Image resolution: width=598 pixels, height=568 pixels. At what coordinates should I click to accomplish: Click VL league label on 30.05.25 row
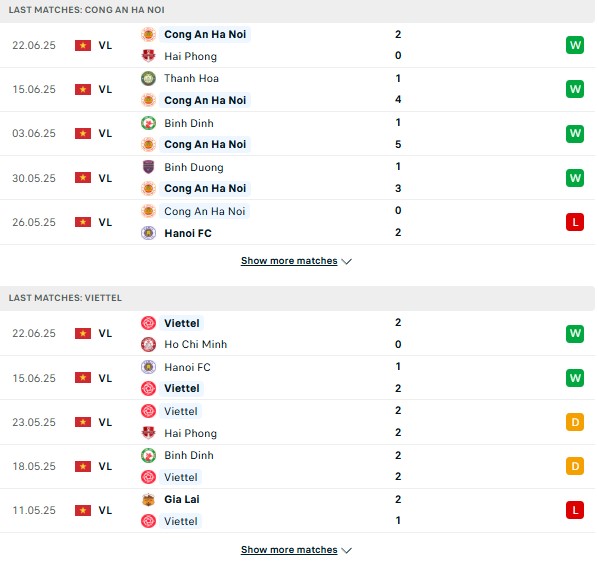click(105, 178)
